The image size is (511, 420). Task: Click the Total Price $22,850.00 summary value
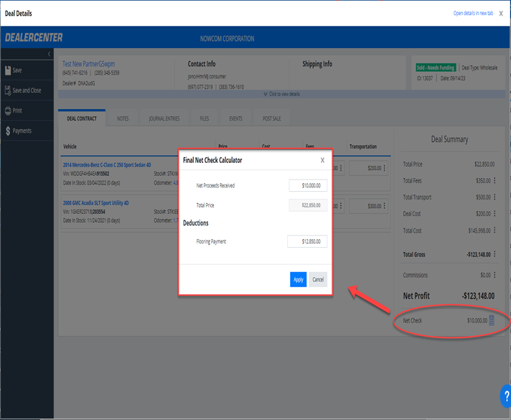[x=484, y=164]
